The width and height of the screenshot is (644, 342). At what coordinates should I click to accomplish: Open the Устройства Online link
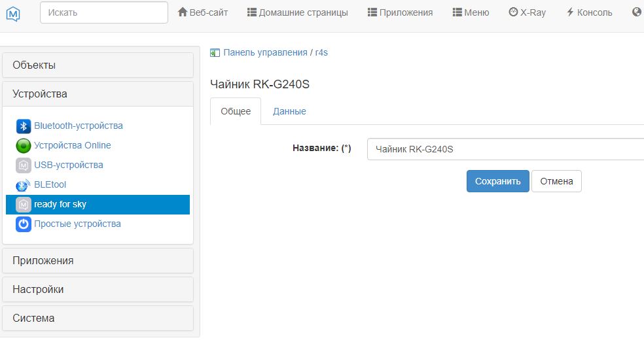coord(72,145)
